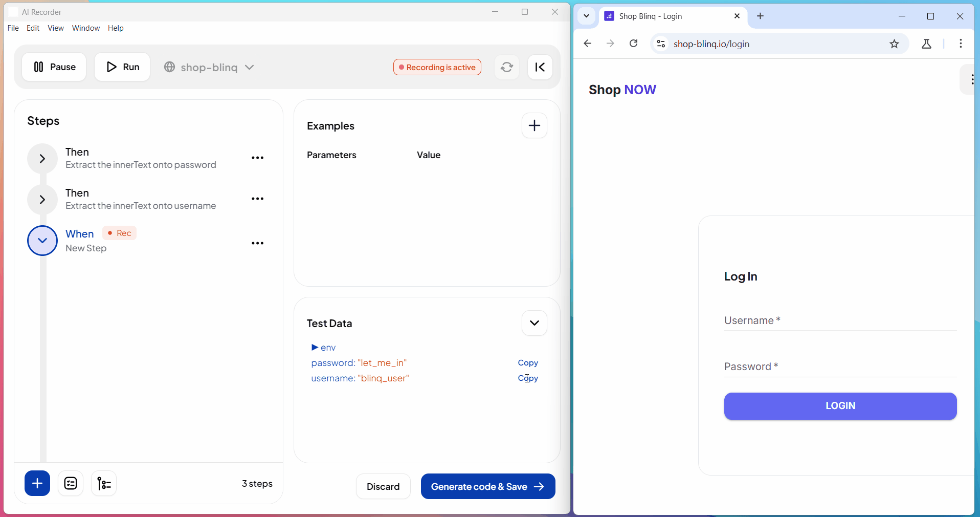
Task: Add a new example with plus icon
Action: 534,126
